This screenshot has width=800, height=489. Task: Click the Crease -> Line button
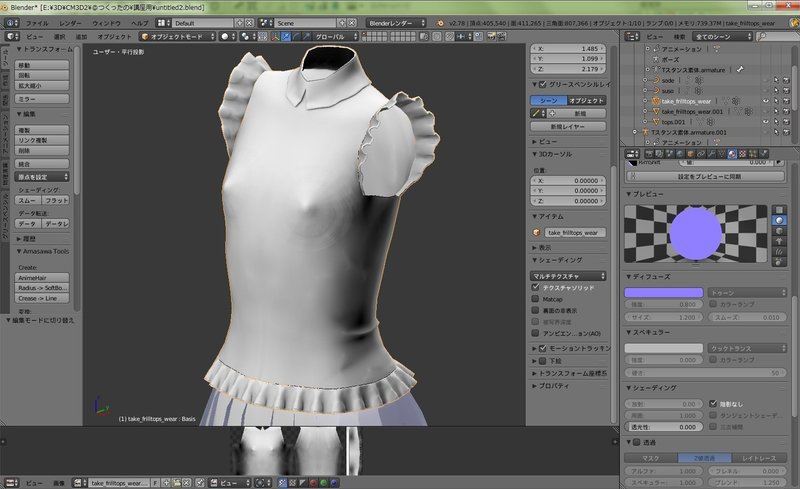42,298
